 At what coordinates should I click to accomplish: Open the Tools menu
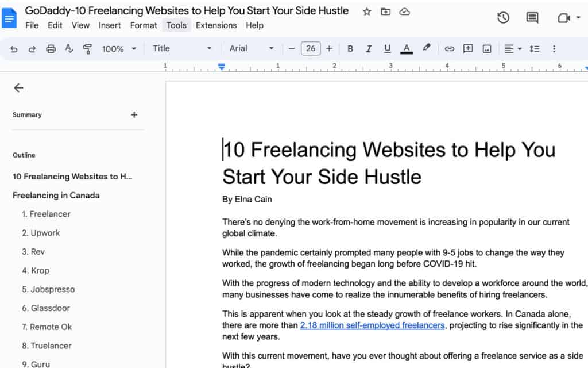176,25
